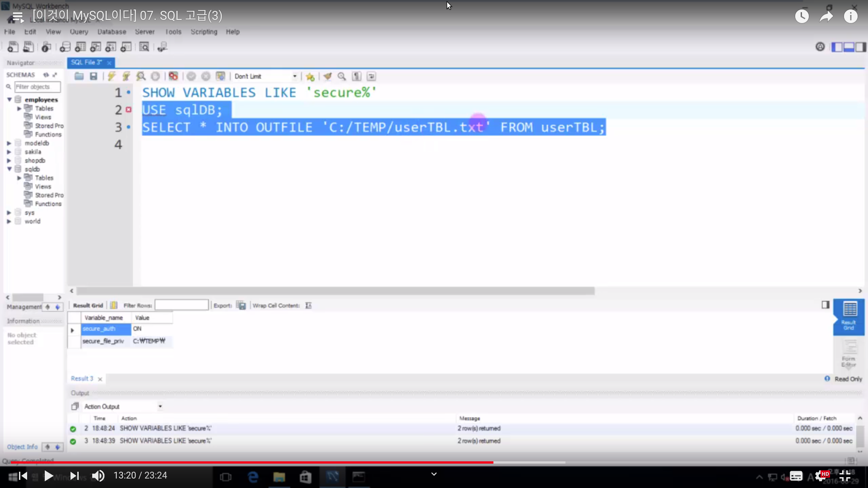
Task: Click open SQL script icon in main toolbar
Action: tap(28, 47)
